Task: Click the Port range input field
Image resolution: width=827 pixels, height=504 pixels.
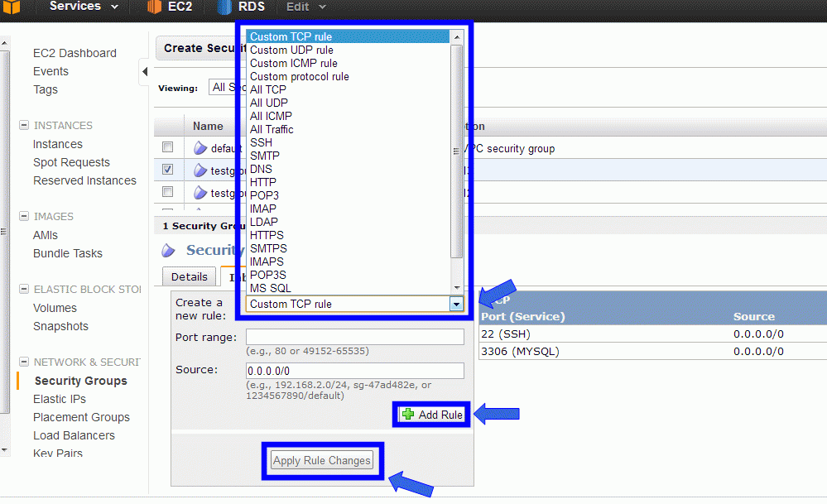Action: point(355,337)
